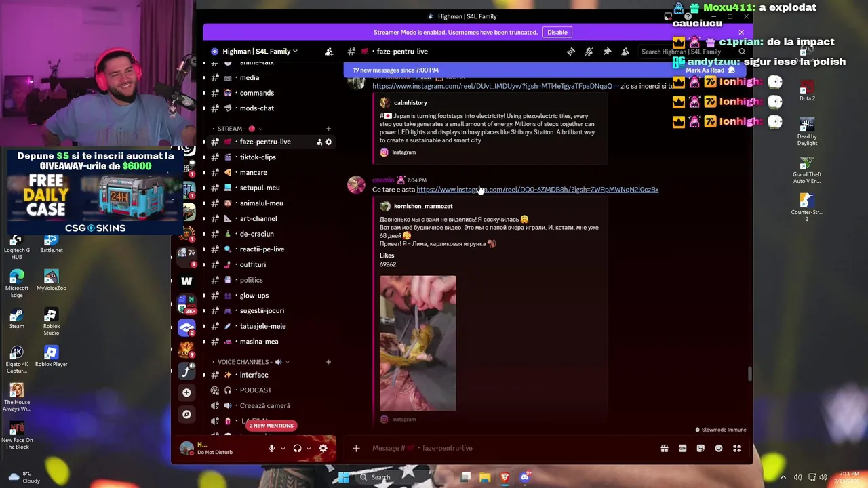Open the sticker picker icon
This screenshot has width=868, height=488.
pos(701,448)
